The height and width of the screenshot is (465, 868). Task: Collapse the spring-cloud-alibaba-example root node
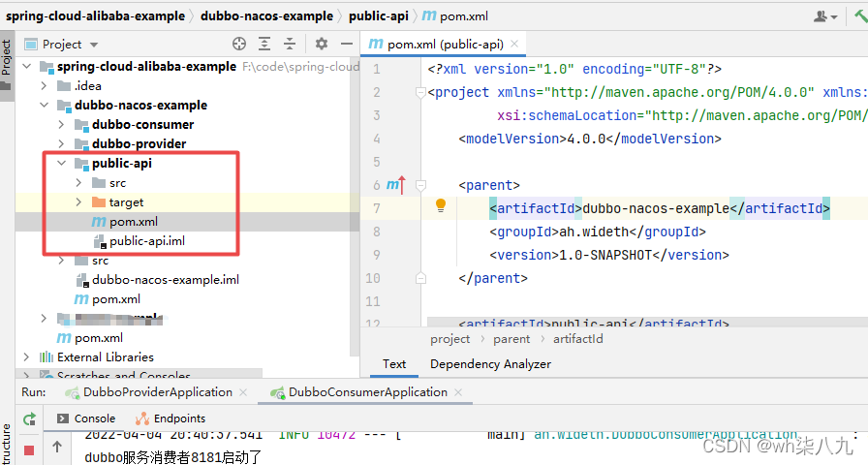[x=26, y=67]
